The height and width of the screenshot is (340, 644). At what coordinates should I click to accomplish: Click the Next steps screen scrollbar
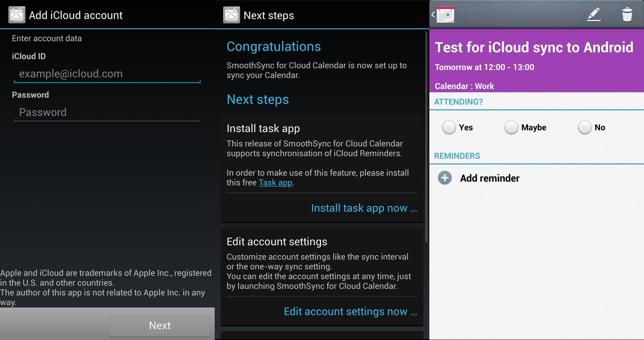click(x=426, y=135)
